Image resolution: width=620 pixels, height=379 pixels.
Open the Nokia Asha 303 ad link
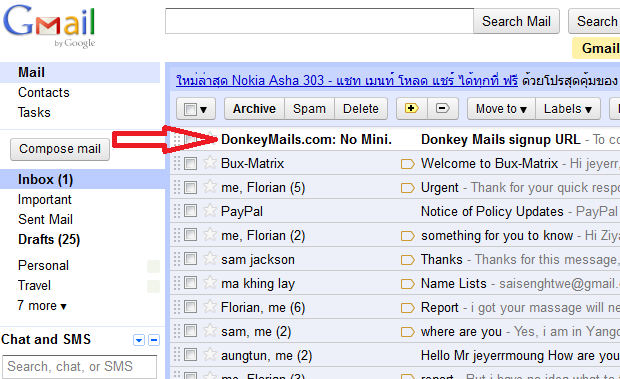click(347, 80)
